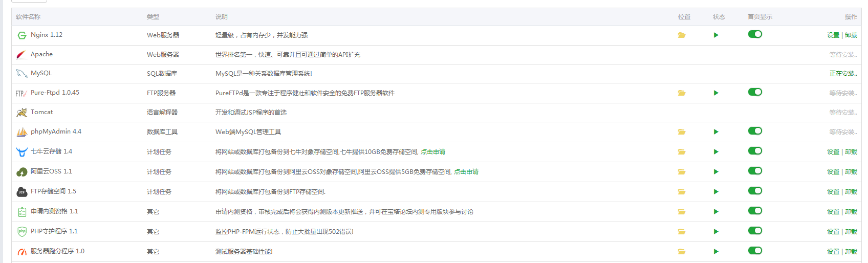Image resolution: width=868 pixels, height=263 pixels.
Task: Click the 申请内测资格 status arrow
Action: pyautogui.click(x=716, y=212)
